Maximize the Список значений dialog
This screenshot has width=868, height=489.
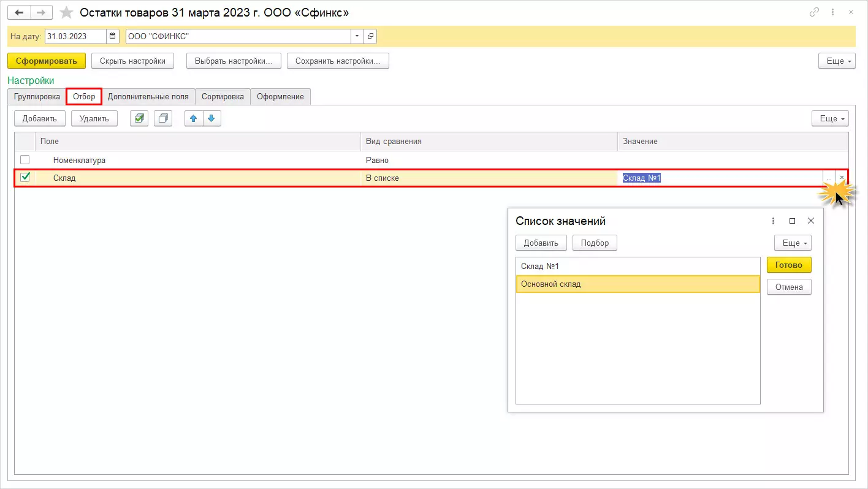(792, 221)
